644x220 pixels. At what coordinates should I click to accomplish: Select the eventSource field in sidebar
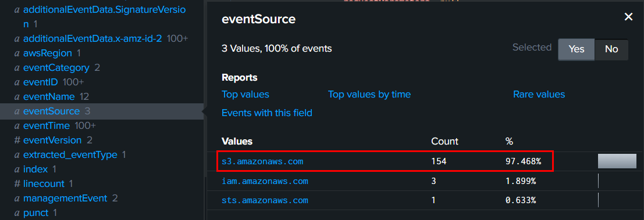[x=51, y=111]
